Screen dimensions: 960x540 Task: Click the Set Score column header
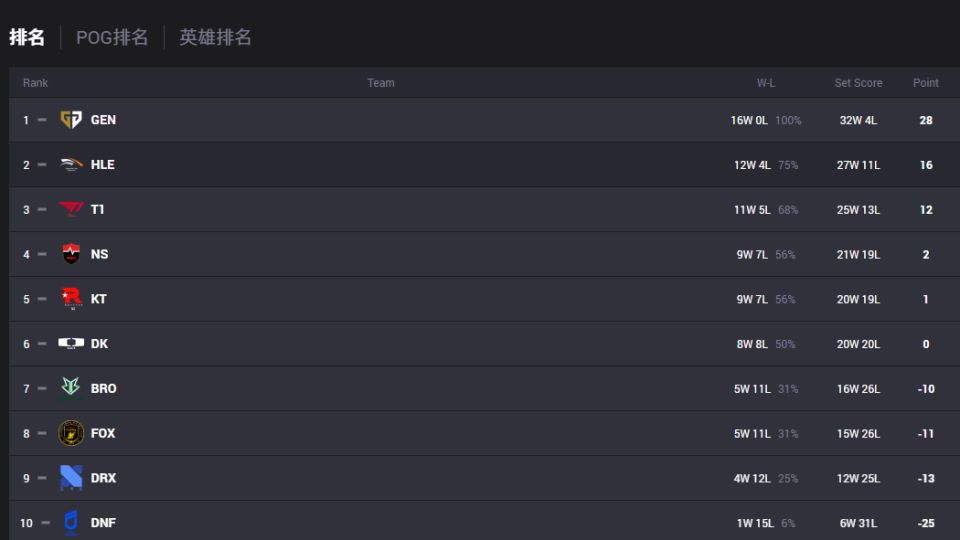[x=858, y=83]
